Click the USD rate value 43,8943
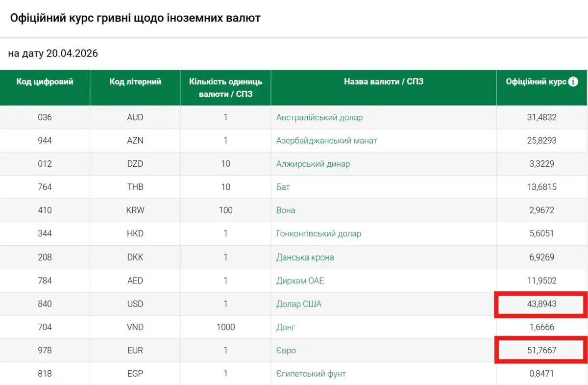The image size is (588, 385). click(542, 304)
